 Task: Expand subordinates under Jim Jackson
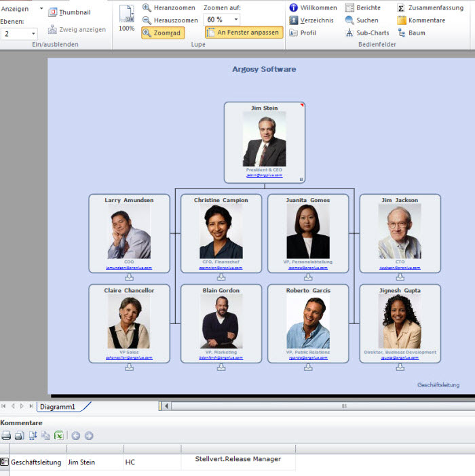(x=400, y=277)
